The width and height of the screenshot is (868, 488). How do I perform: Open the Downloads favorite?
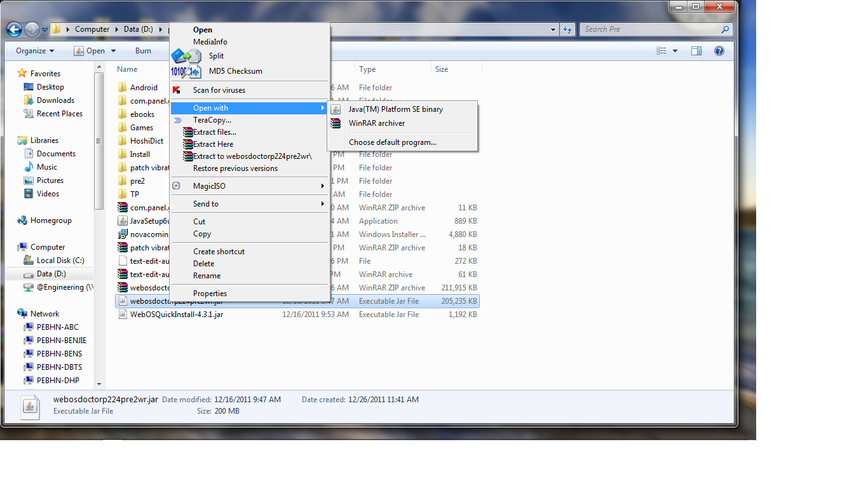(55, 100)
